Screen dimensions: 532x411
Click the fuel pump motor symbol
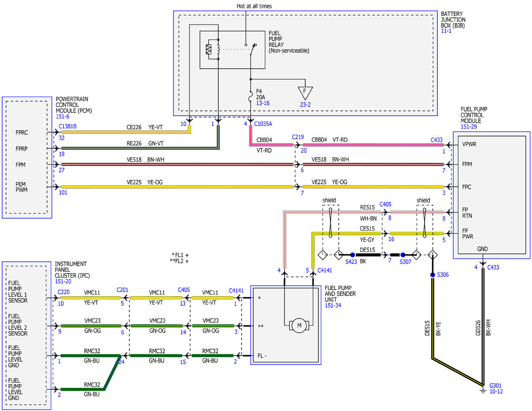(x=299, y=326)
